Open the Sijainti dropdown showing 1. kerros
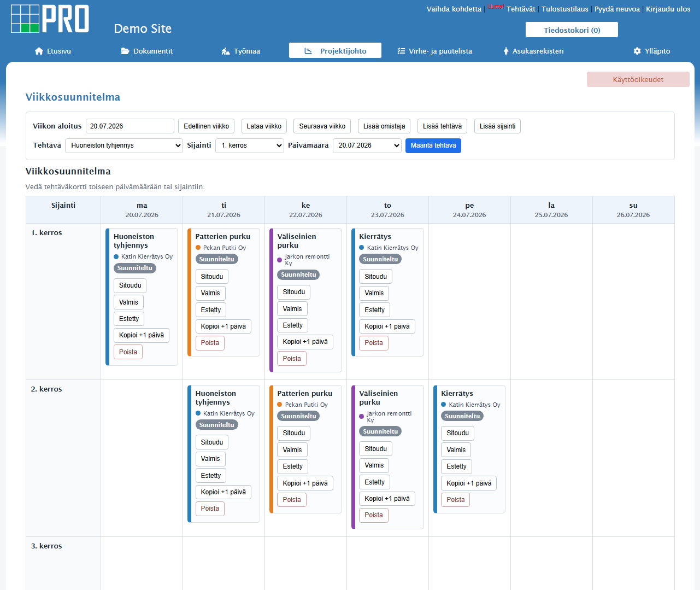 [250, 145]
